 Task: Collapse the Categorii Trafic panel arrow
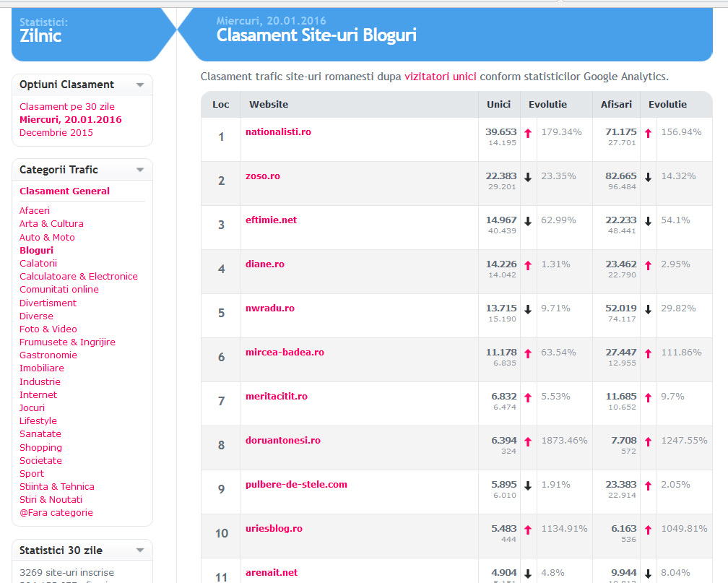140,170
